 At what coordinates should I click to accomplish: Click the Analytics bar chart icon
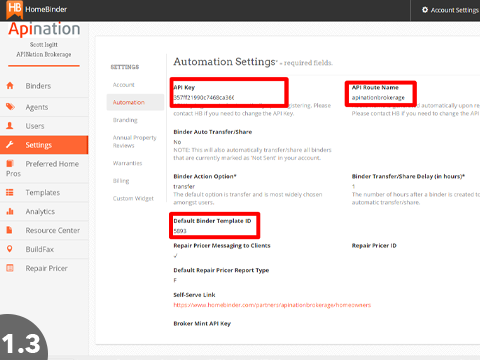10,211
